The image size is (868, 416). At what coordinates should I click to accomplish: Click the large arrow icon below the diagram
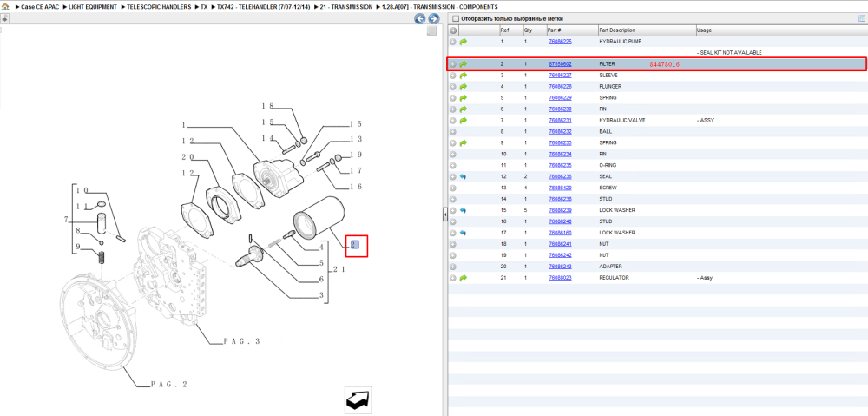[x=358, y=400]
